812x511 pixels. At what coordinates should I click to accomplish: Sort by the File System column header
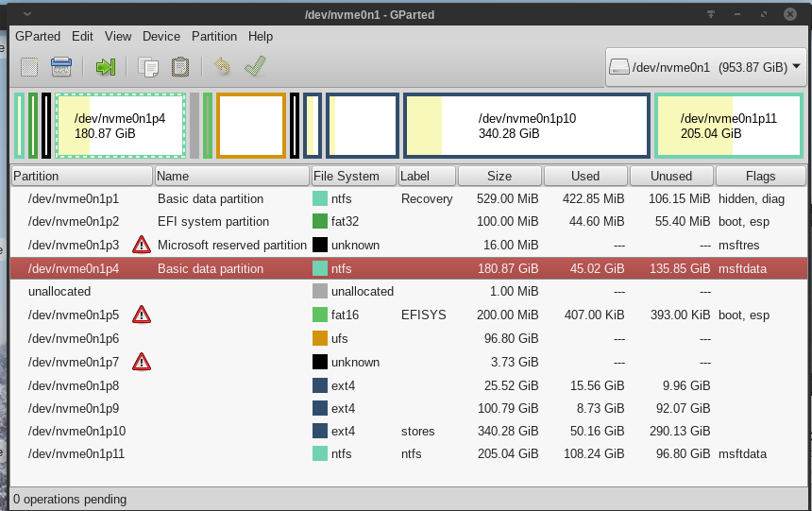tap(353, 176)
